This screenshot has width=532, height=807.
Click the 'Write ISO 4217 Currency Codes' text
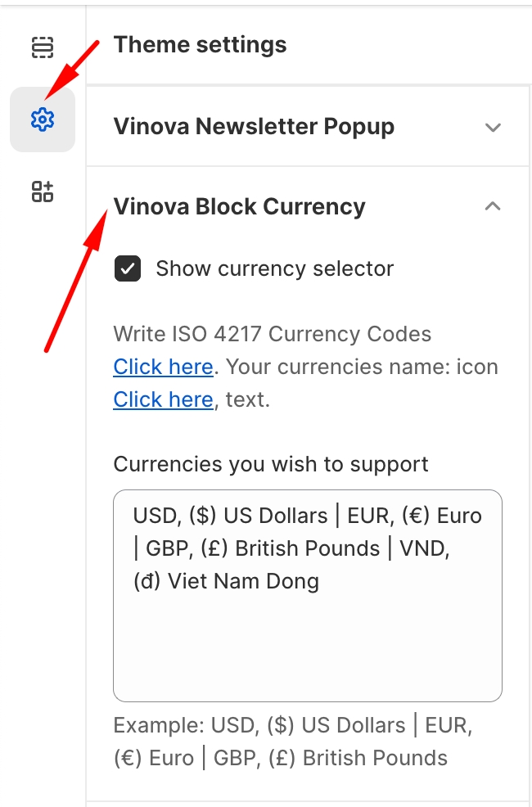click(272, 334)
